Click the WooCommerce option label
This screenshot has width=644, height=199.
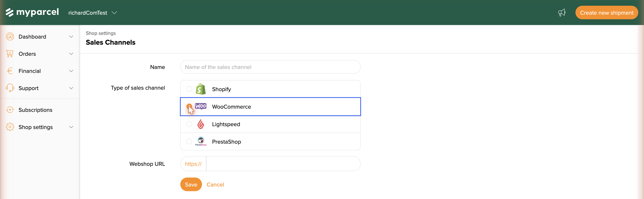[x=231, y=107]
